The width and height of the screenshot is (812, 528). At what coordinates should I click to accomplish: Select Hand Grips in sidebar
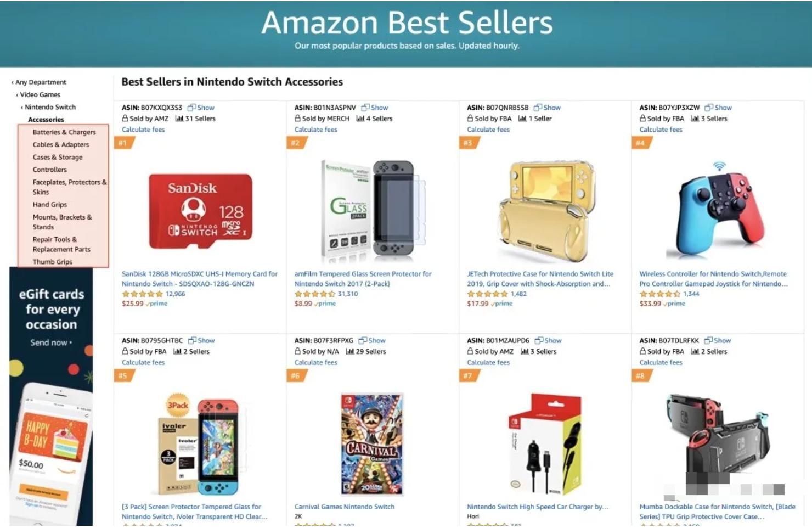pos(49,205)
